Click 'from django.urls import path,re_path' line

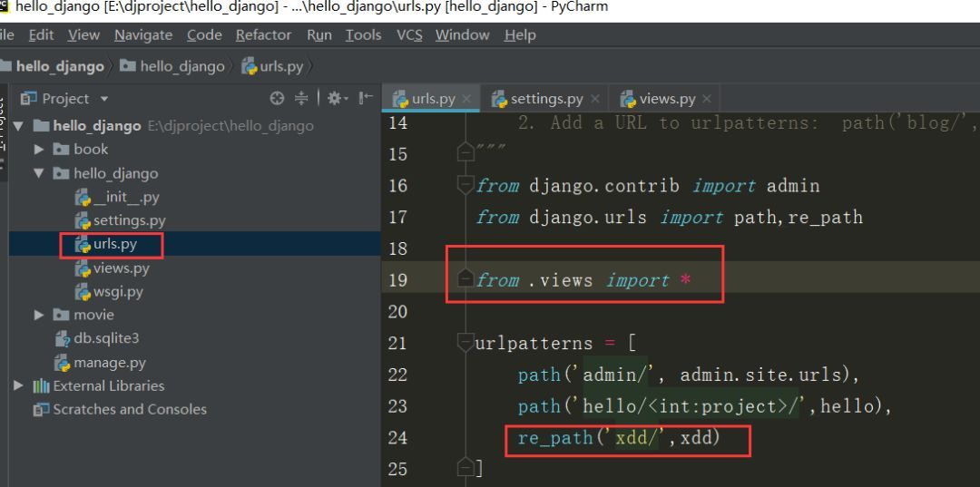point(670,218)
